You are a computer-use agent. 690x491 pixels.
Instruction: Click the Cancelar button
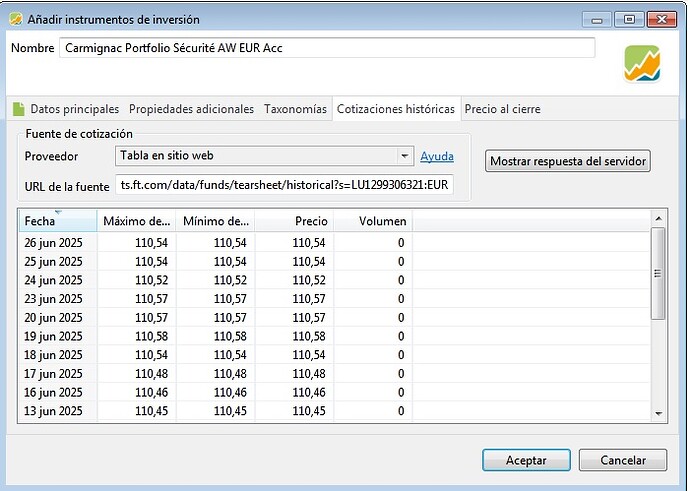(x=623, y=460)
